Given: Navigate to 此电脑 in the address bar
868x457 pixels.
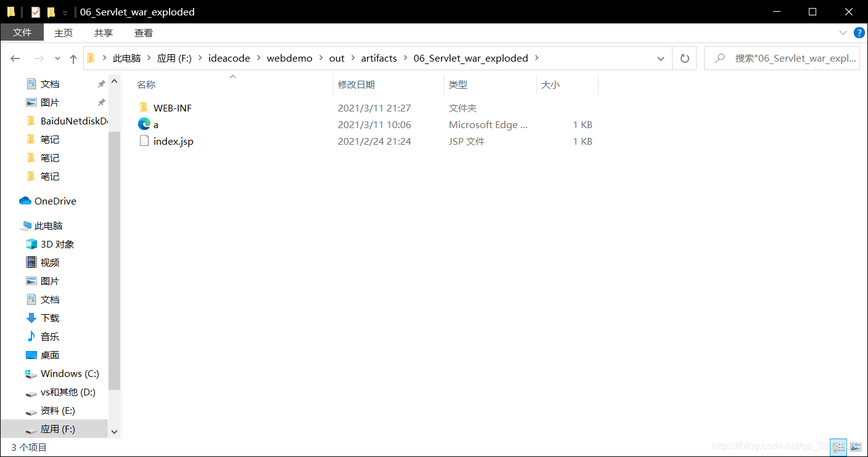Looking at the screenshot, I should [x=126, y=58].
